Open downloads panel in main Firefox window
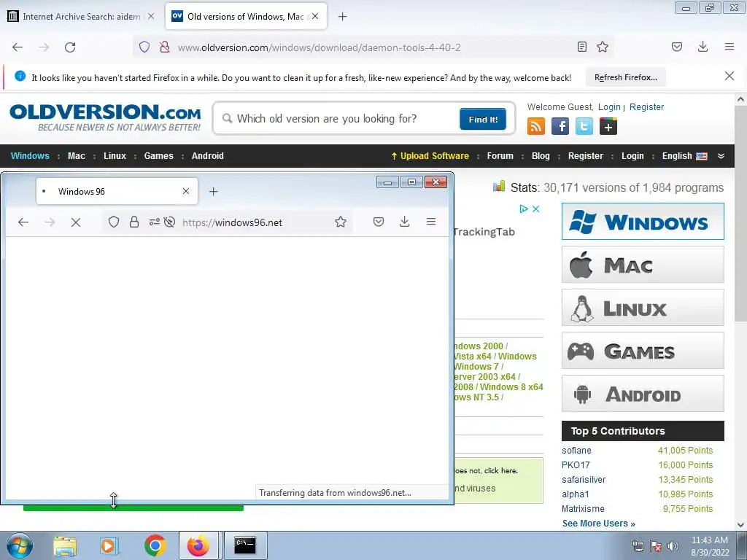 coord(703,47)
